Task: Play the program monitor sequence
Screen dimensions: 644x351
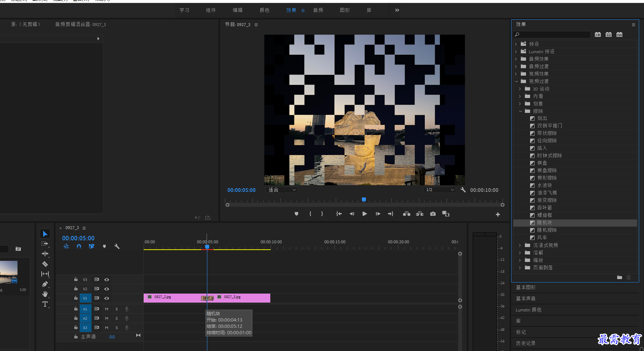Action: click(x=365, y=214)
